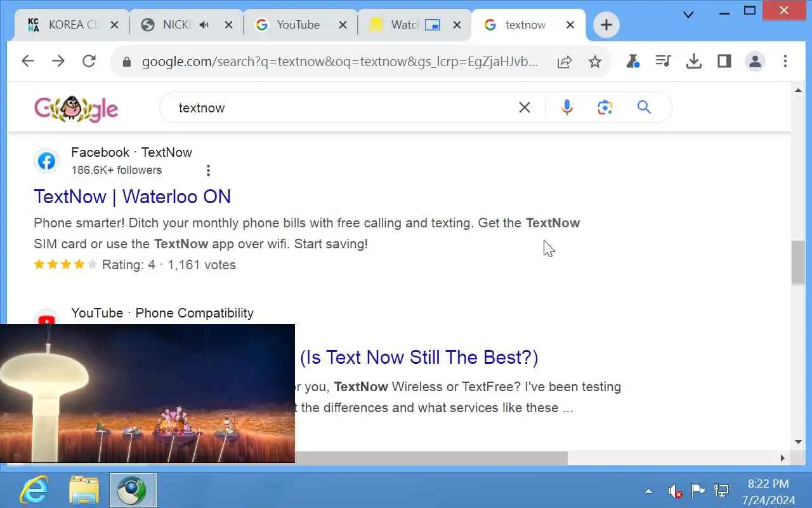Open more options for the Facebook result
Screen dimensions: 812x508
tap(208, 170)
